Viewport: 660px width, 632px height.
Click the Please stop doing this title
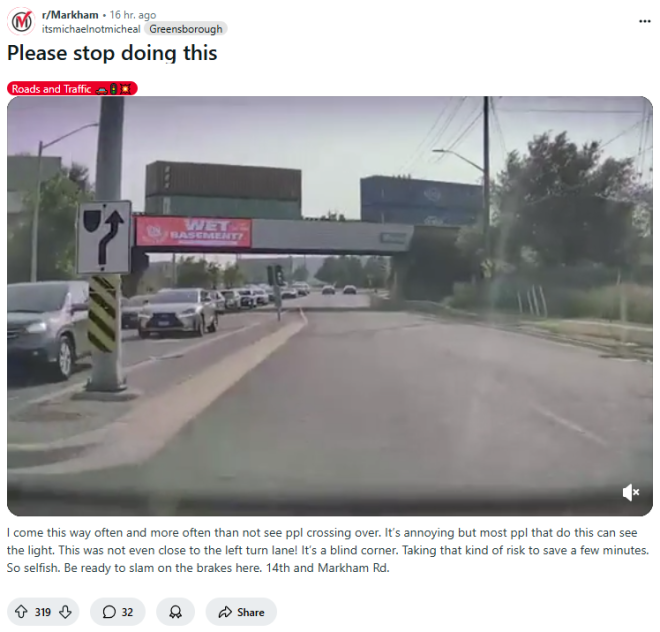[112, 53]
